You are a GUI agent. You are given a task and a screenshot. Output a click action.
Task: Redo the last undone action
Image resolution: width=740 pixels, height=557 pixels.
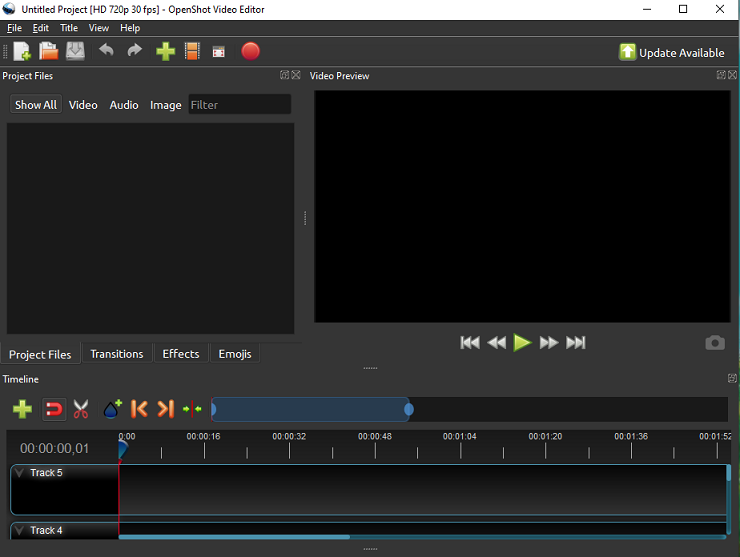(x=135, y=50)
